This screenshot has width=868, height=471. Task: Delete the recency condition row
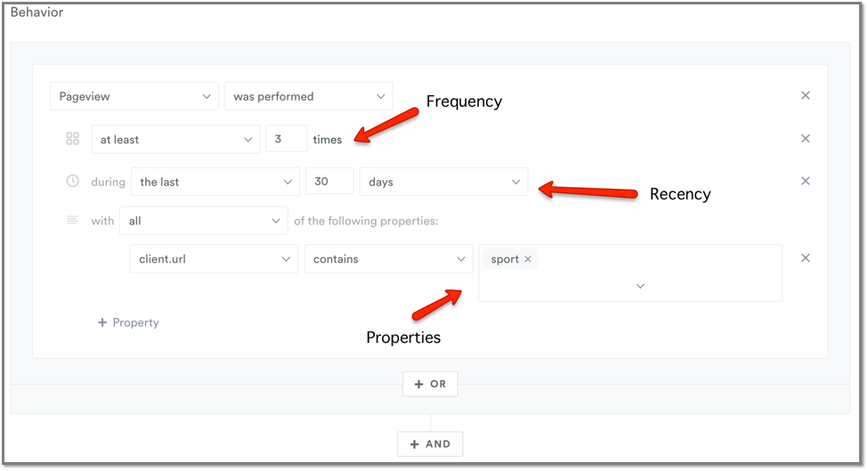pyautogui.click(x=806, y=181)
